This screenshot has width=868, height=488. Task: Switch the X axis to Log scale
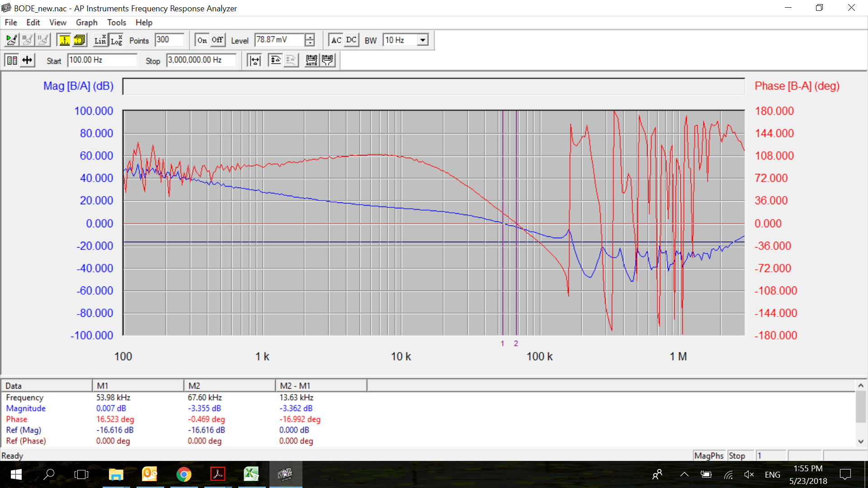click(117, 40)
